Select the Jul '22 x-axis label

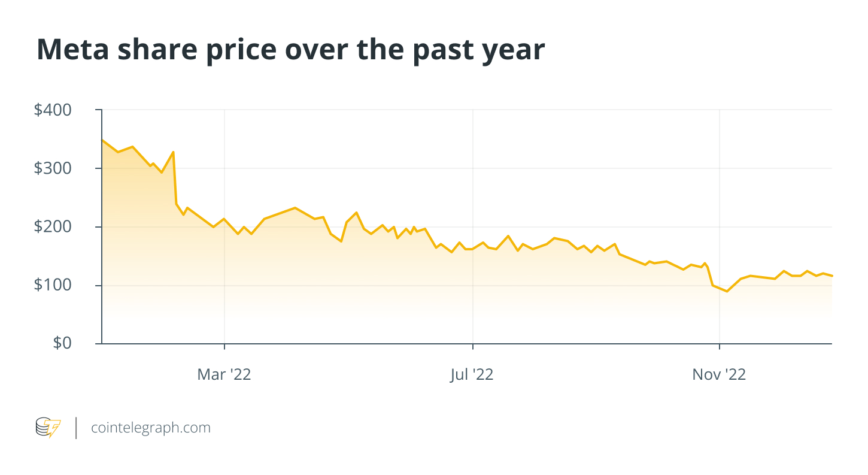pyautogui.click(x=472, y=374)
